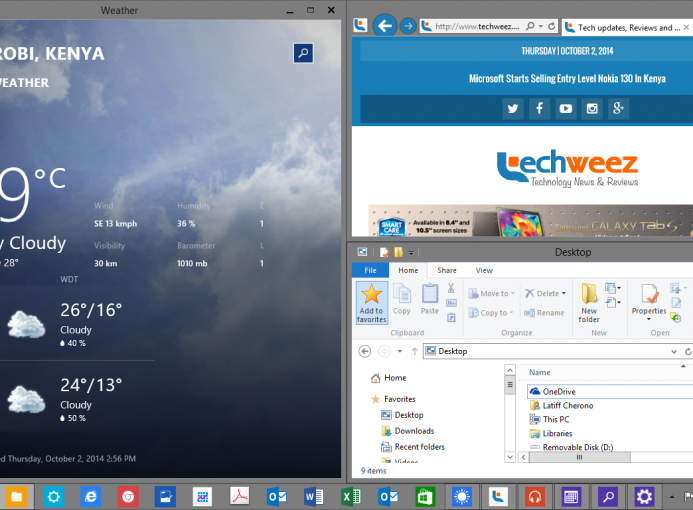Open Windows Store from the taskbar
The image size is (693, 510).
tap(425, 497)
